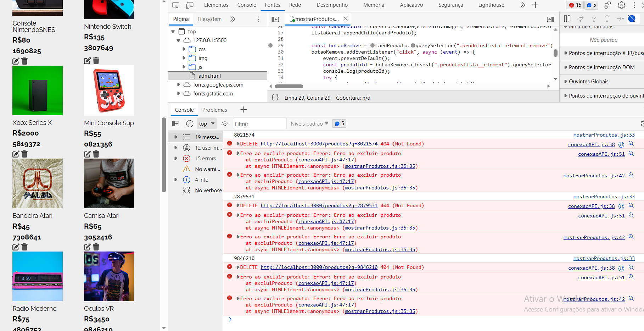The image size is (644, 331).
Task: Click the code editor vertical scrollbar
Action: 555,53
